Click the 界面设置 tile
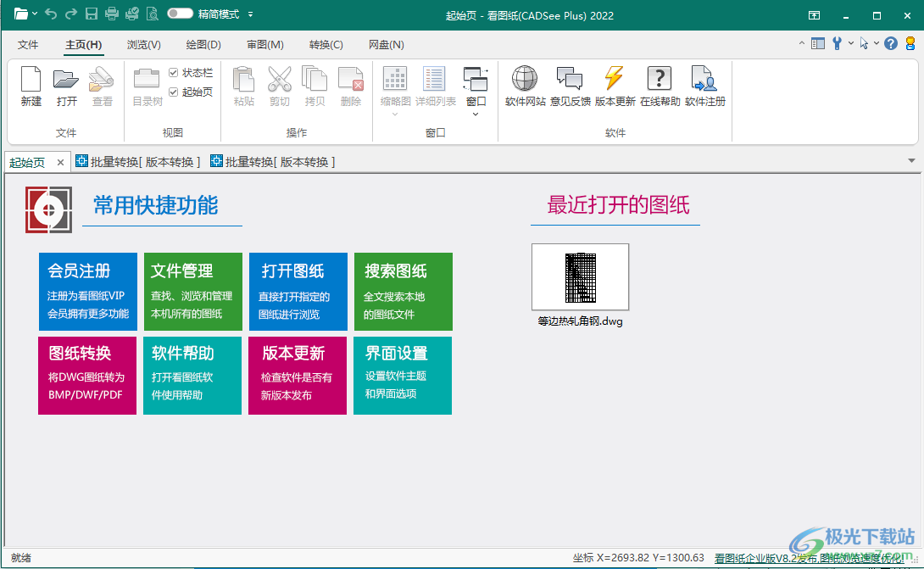The image size is (924, 569). pyautogui.click(x=403, y=376)
